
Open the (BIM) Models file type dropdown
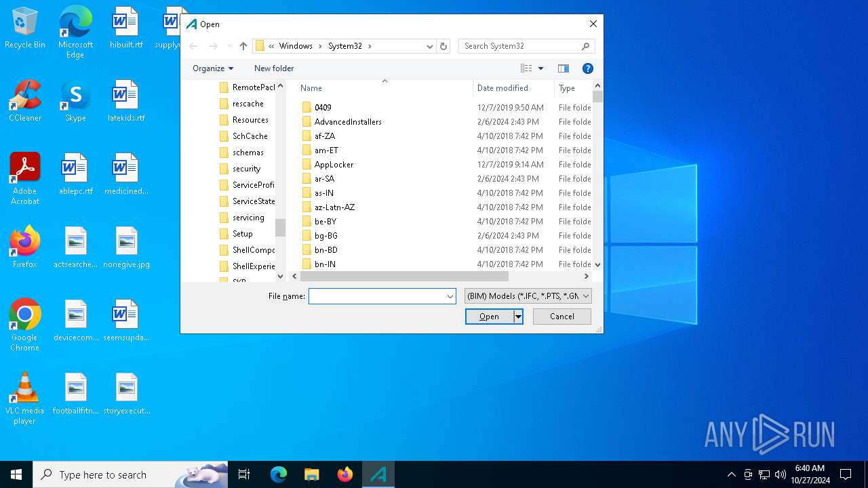click(528, 296)
